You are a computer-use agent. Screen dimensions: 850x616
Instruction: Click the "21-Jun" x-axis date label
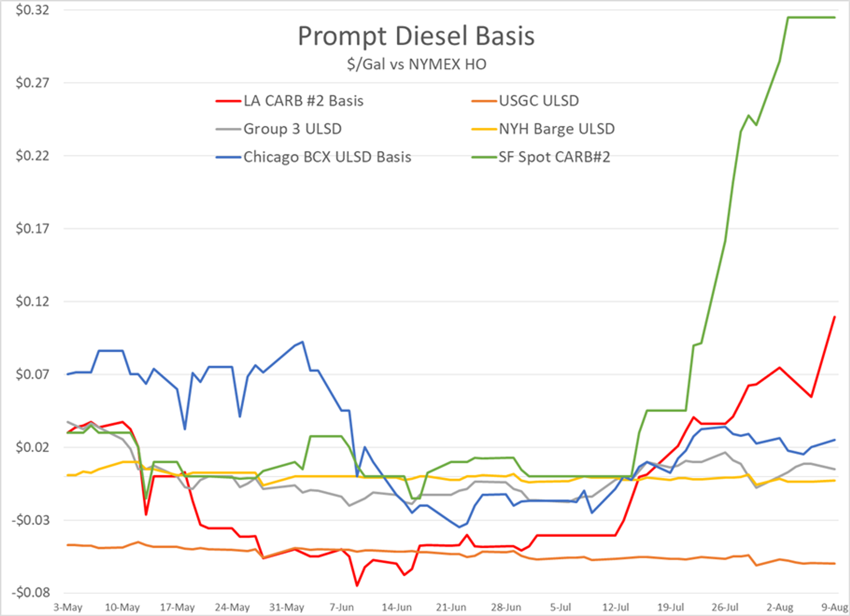[x=451, y=607]
